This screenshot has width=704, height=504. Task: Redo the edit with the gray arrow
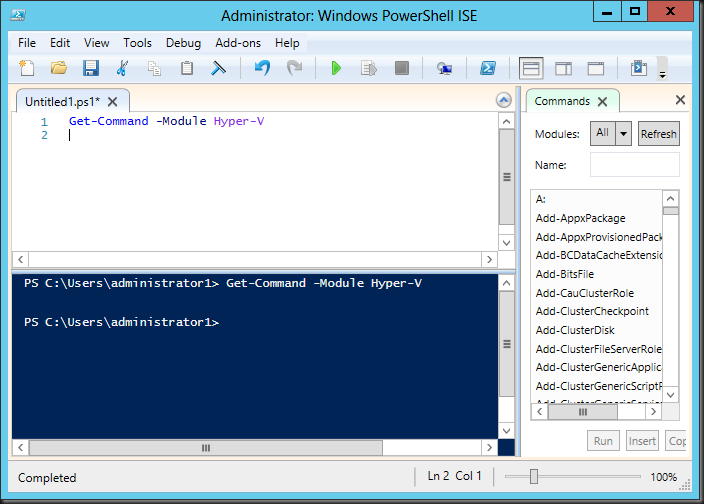click(x=295, y=68)
